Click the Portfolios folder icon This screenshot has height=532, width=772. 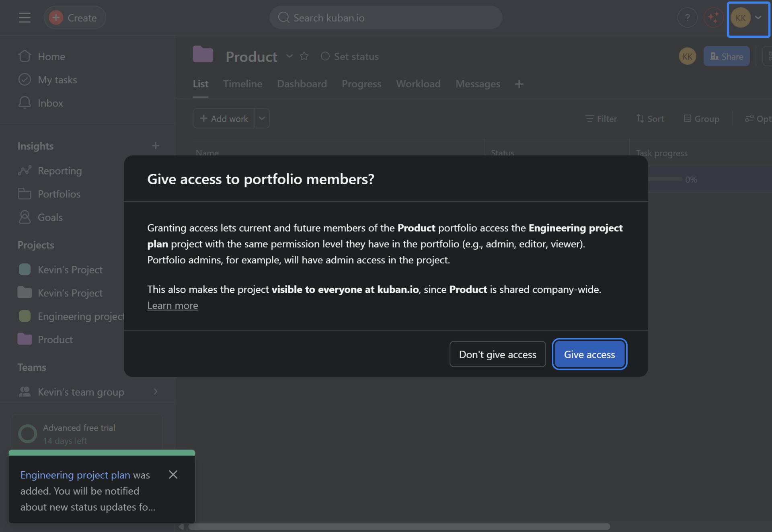coord(25,194)
